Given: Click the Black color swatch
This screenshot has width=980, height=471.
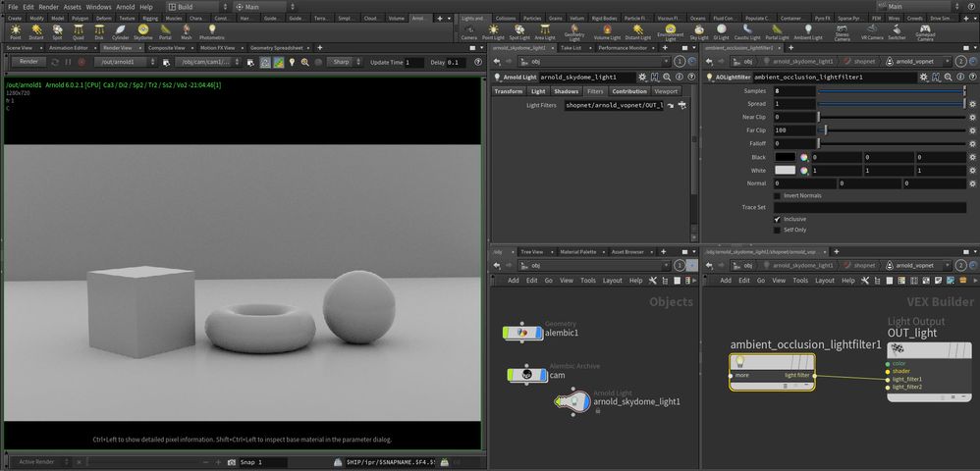Looking at the screenshot, I should tap(786, 157).
